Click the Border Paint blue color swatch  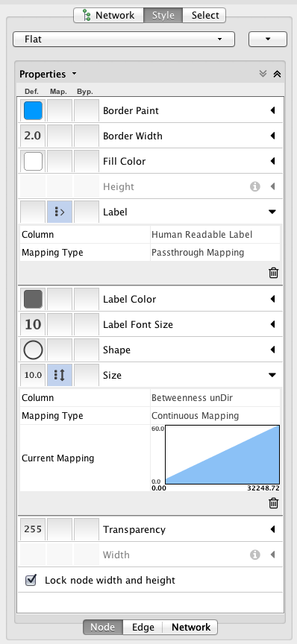pos(33,111)
